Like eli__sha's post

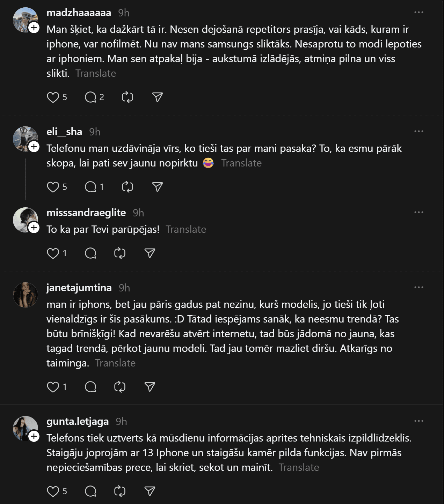(53, 187)
